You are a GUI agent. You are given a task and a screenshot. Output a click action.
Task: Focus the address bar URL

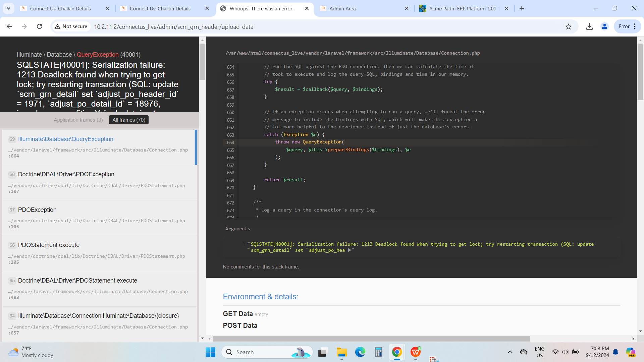tap(173, 27)
